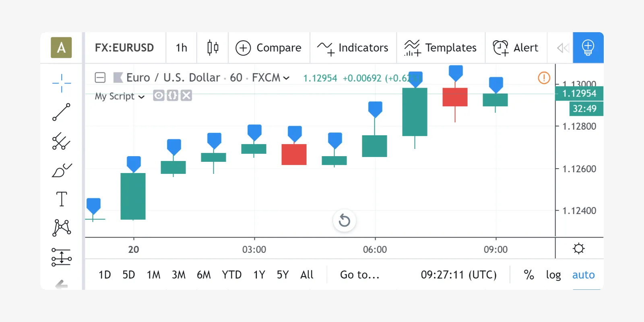Open the XABCD pattern tool
This screenshot has width=644, height=322.
pos(62,228)
